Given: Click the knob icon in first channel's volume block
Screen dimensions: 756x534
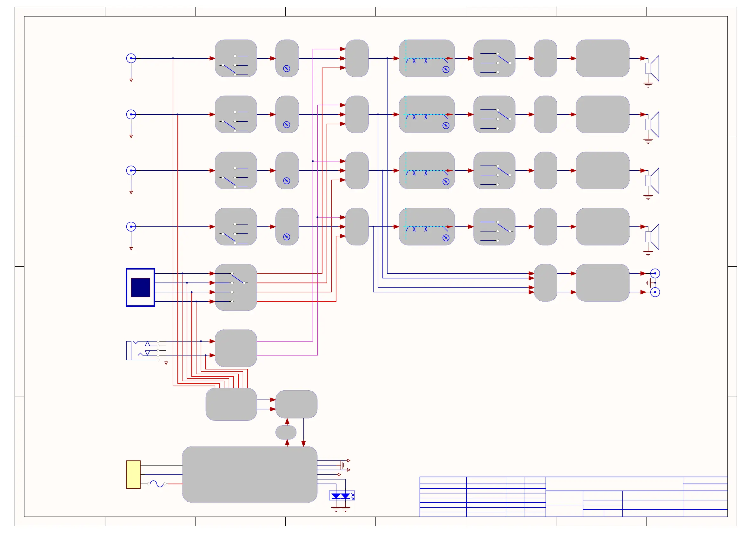Looking at the screenshot, I should coord(287,68).
